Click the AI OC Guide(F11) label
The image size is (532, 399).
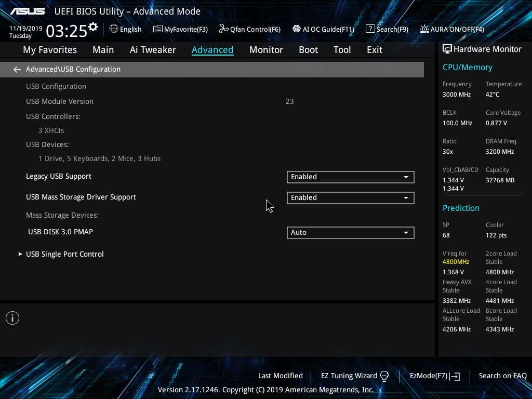[328, 30]
